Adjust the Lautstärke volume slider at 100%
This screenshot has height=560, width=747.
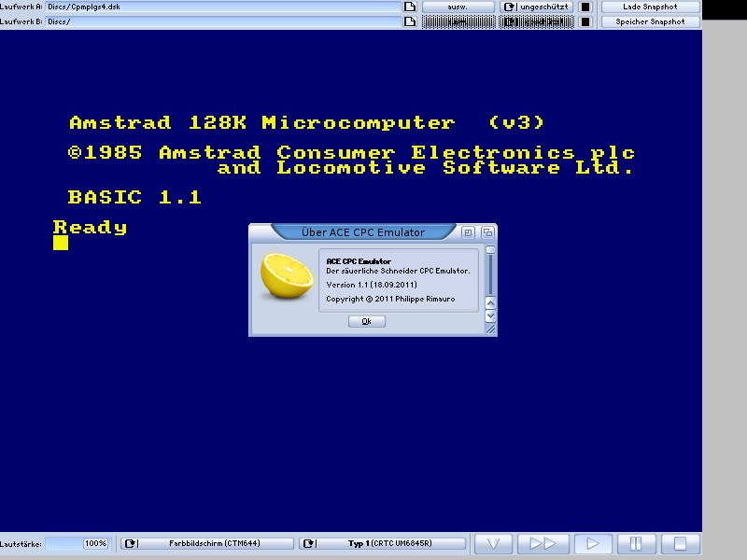[78, 543]
